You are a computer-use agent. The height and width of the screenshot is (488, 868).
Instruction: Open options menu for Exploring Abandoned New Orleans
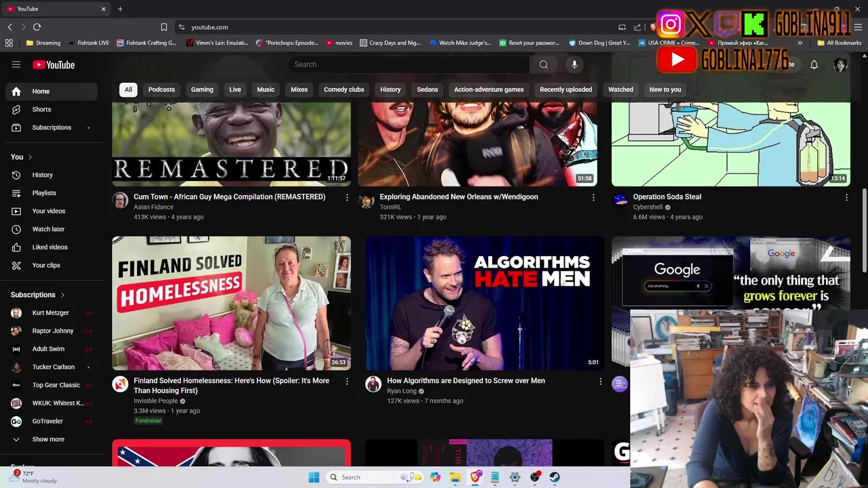pyautogui.click(x=593, y=197)
